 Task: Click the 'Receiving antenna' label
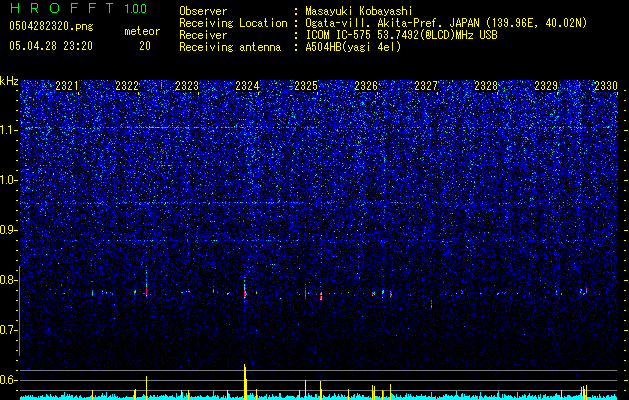pos(230,47)
